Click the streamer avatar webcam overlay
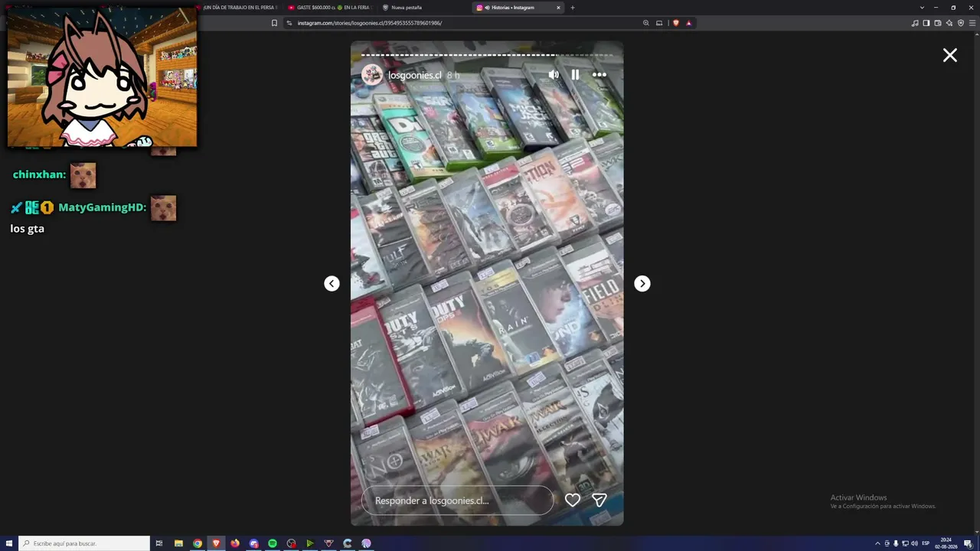The height and width of the screenshot is (551, 980). click(102, 77)
